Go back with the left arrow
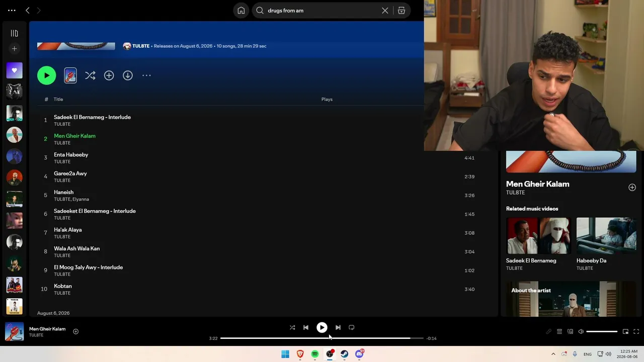 point(28,10)
